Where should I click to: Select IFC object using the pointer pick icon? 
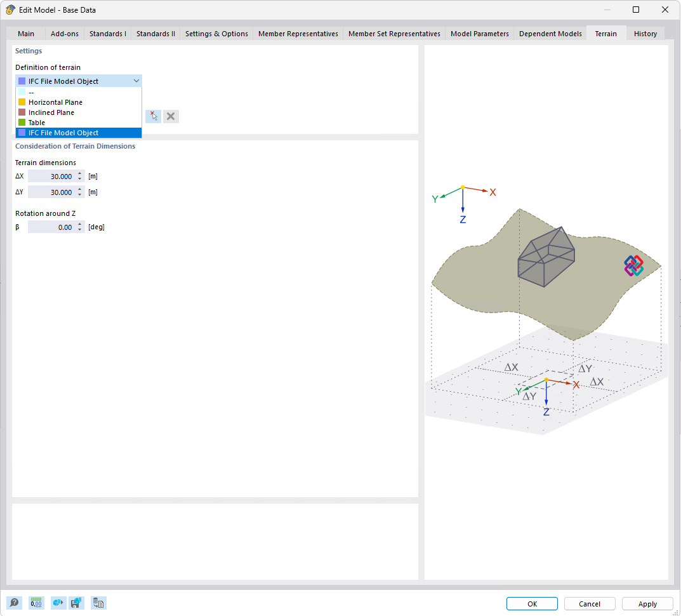coord(153,116)
